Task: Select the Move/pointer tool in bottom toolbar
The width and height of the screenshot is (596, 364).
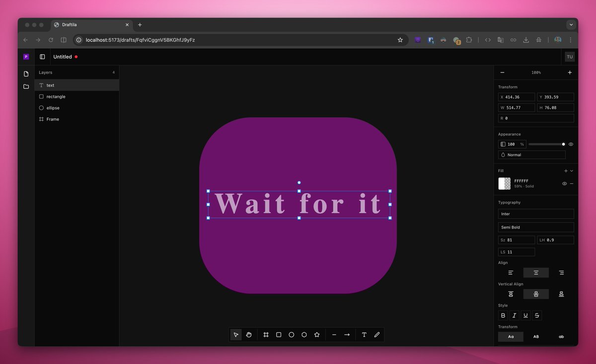Action: 236,335
